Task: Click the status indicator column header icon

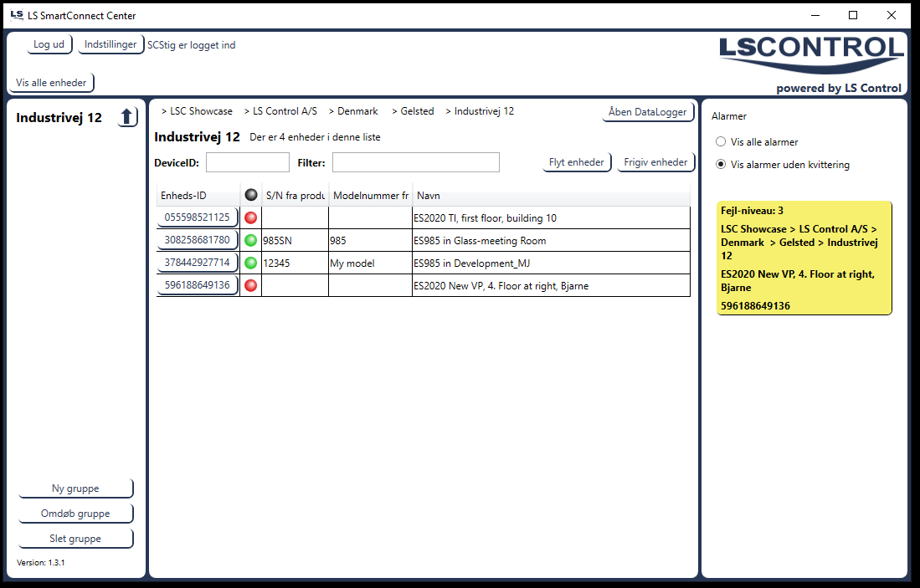Action: 251,195
